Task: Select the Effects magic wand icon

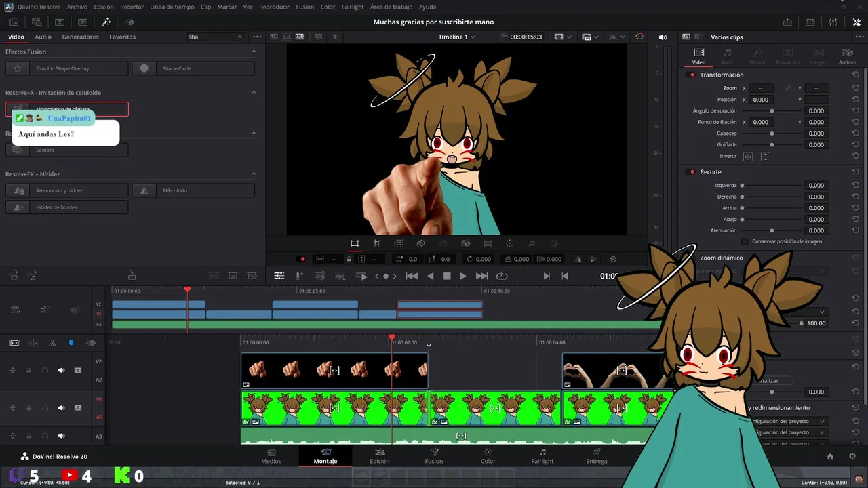Action: [106, 22]
